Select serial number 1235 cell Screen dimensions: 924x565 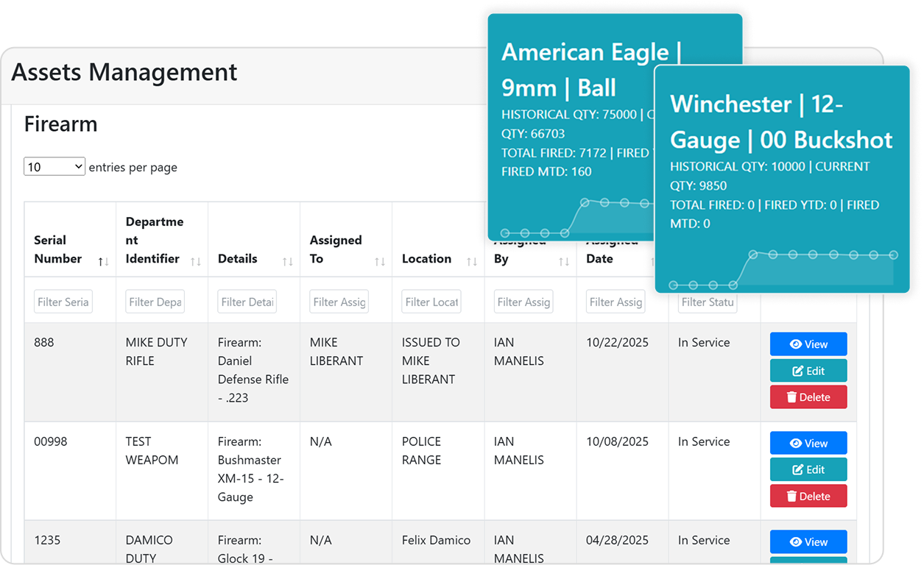[x=70, y=542]
